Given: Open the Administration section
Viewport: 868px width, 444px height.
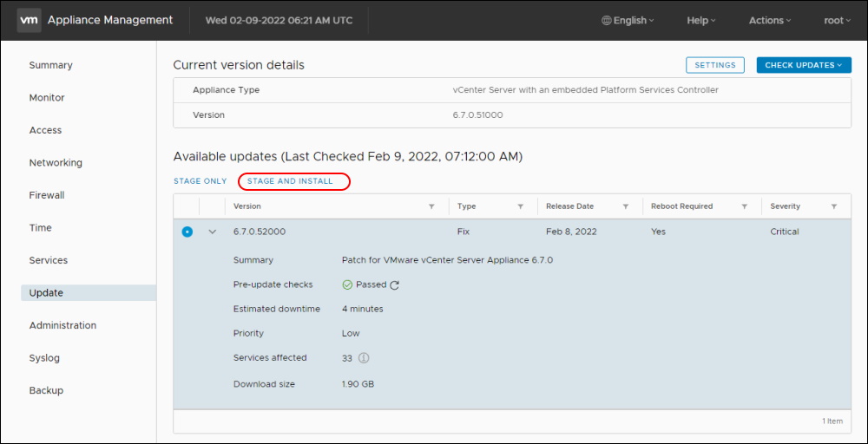Looking at the screenshot, I should pos(63,326).
